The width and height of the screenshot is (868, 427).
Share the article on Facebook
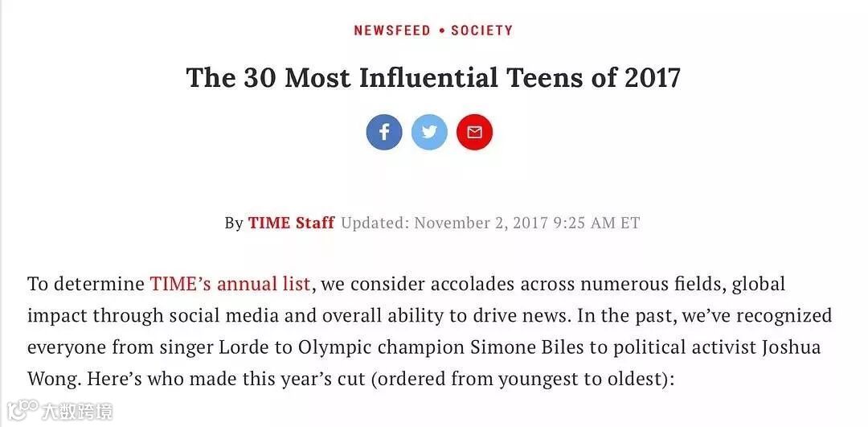pyautogui.click(x=384, y=132)
